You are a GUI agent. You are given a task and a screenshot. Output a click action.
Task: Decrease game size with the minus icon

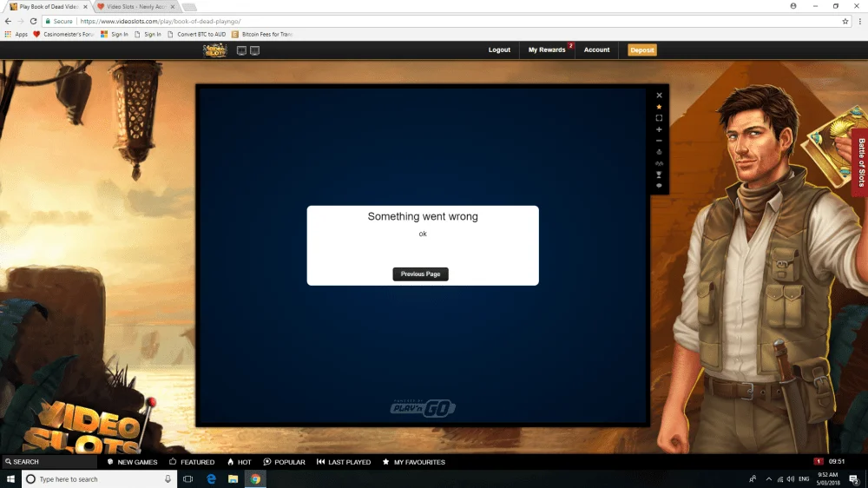659,141
